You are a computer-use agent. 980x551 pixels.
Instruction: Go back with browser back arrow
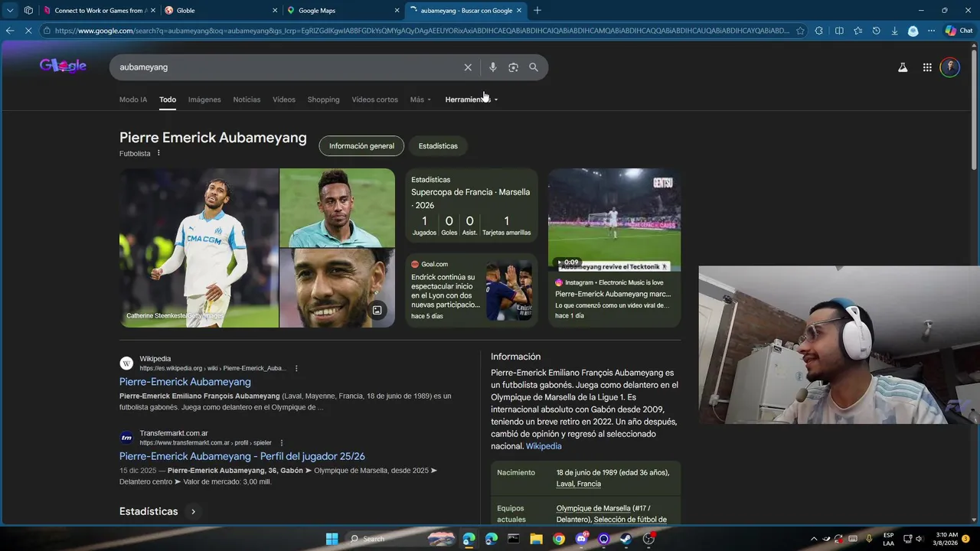tap(9, 31)
